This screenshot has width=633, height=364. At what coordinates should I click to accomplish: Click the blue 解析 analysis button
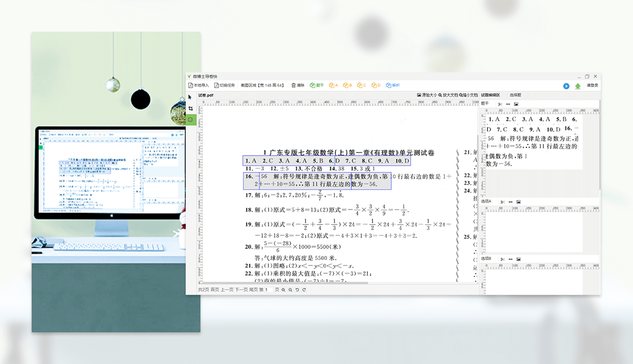tap(393, 85)
